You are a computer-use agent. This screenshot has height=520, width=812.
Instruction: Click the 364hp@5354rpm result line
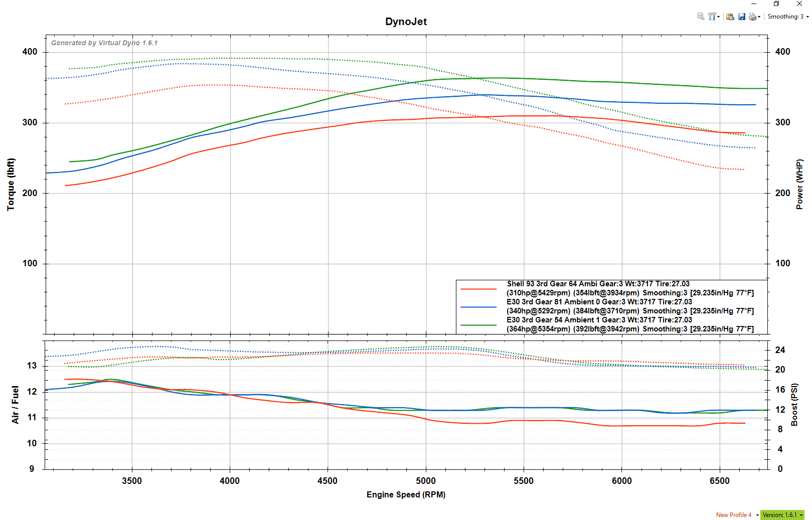tap(630, 329)
